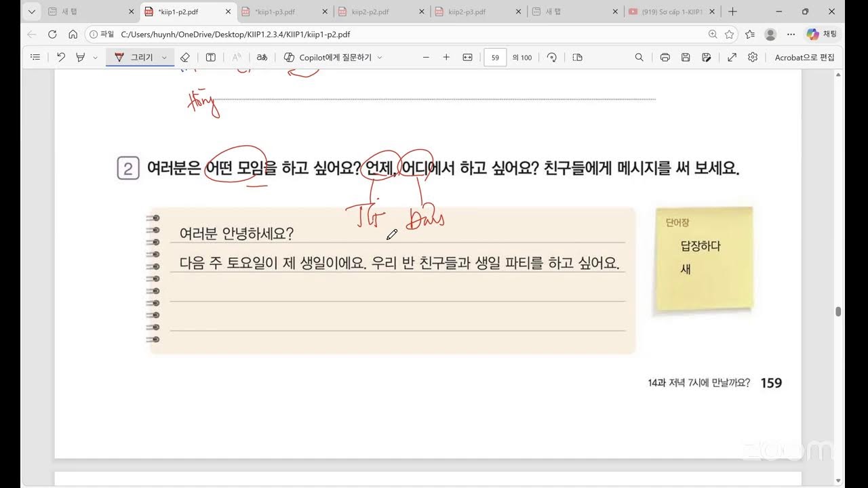Save the PDF with the floppy icon
Viewport: 868px width, 488px height.
tap(686, 58)
